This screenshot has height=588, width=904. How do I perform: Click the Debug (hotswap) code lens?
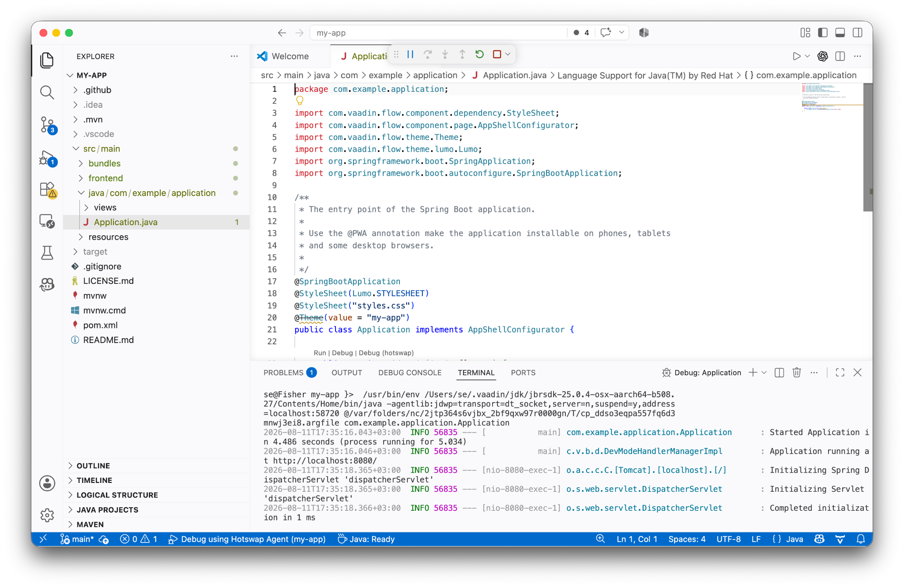click(386, 353)
